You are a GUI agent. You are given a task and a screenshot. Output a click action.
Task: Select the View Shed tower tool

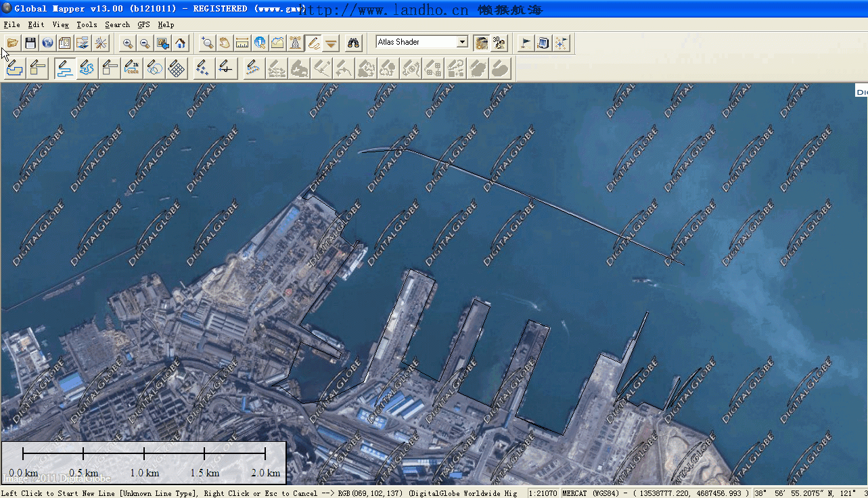[x=295, y=43]
